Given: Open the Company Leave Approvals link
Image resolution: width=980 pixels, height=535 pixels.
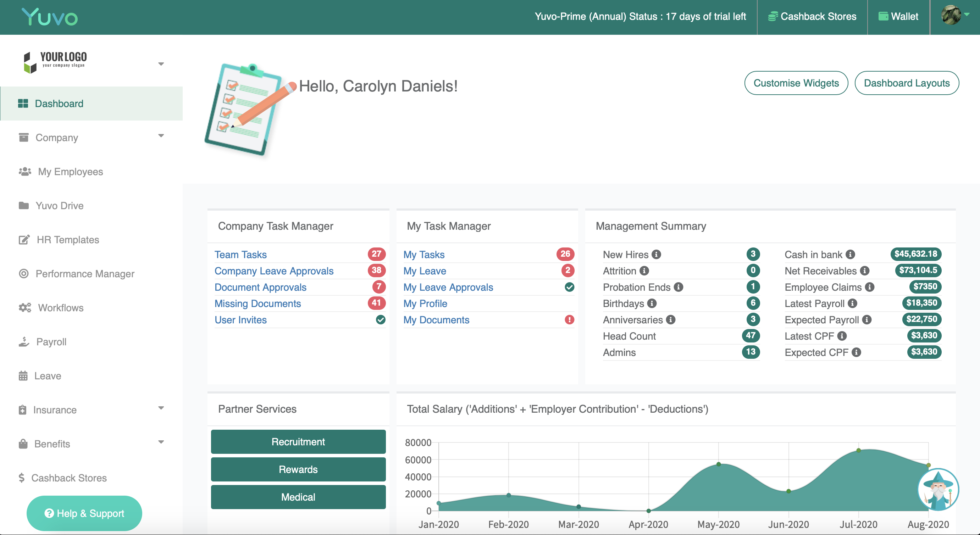Looking at the screenshot, I should pos(274,271).
